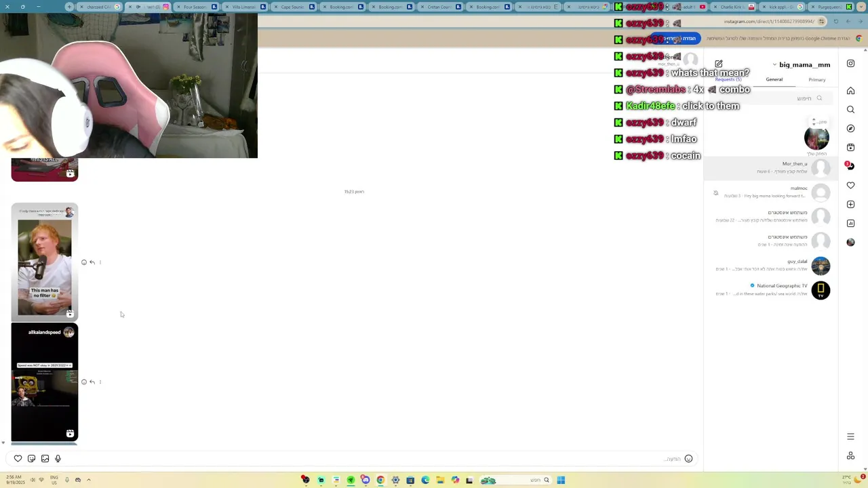Open the allkalandspeed shared reel
Viewport: 868px width, 488px height.
pos(45,382)
